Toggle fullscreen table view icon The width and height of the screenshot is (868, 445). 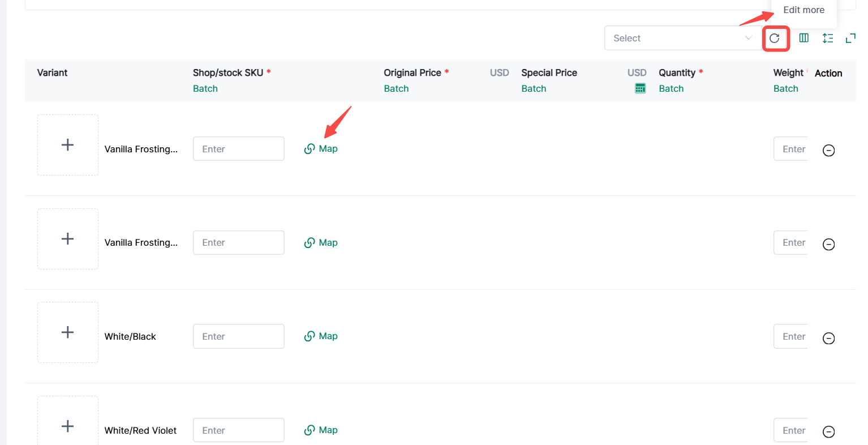coord(850,38)
